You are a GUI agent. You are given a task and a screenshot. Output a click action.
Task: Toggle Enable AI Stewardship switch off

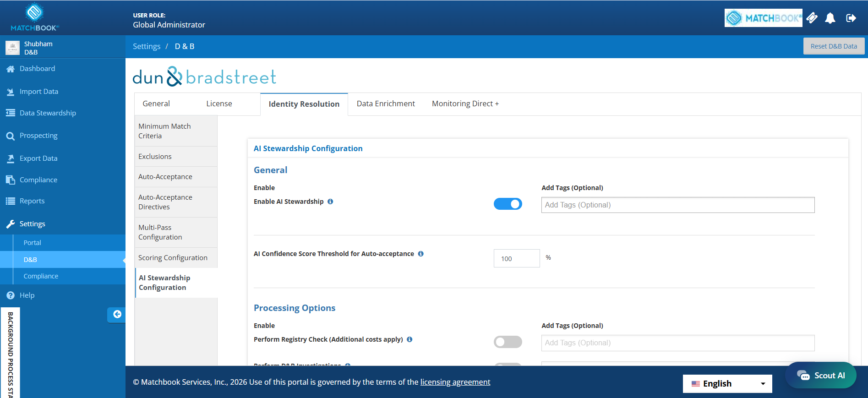click(x=508, y=204)
